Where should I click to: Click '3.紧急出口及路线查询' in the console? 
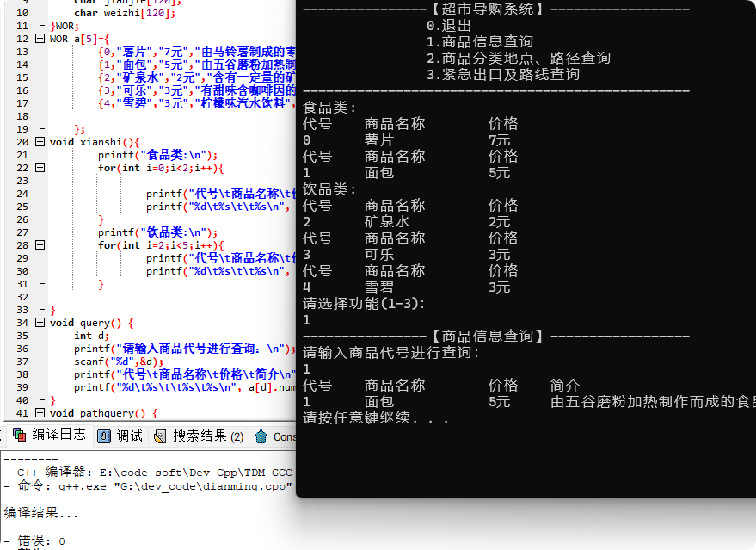pos(503,74)
